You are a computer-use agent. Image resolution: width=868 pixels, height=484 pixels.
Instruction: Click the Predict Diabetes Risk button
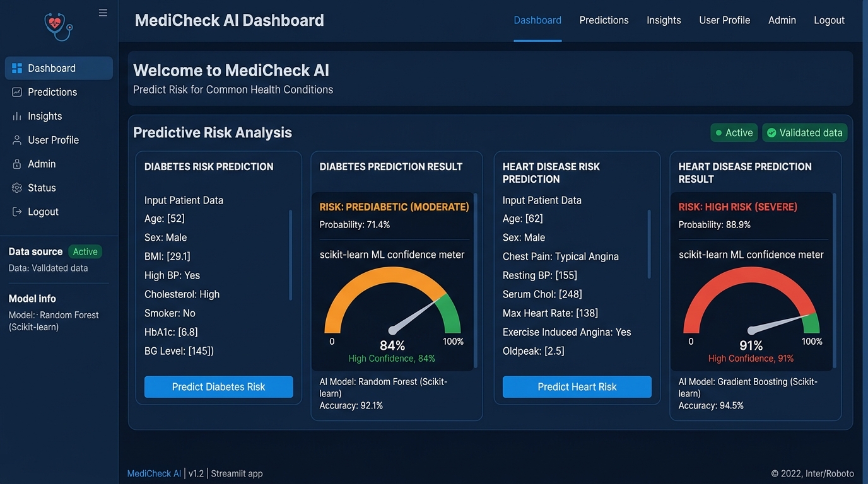(x=218, y=387)
